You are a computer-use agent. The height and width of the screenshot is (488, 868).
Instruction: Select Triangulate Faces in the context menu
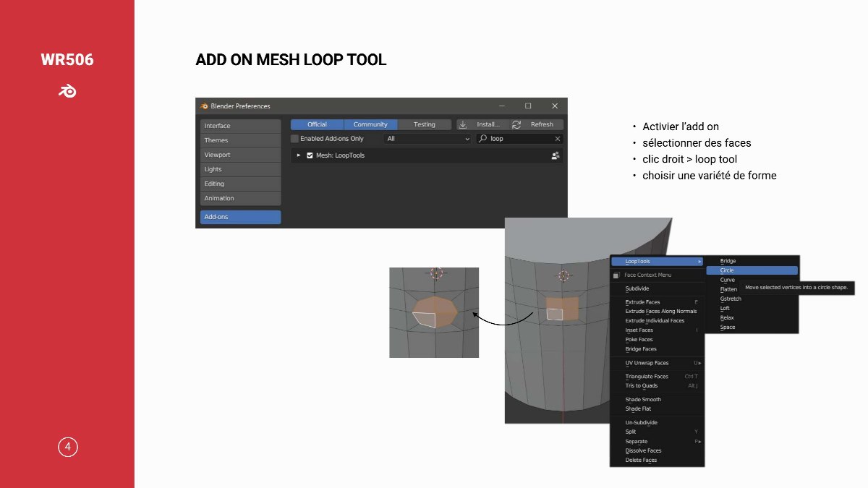(658, 377)
